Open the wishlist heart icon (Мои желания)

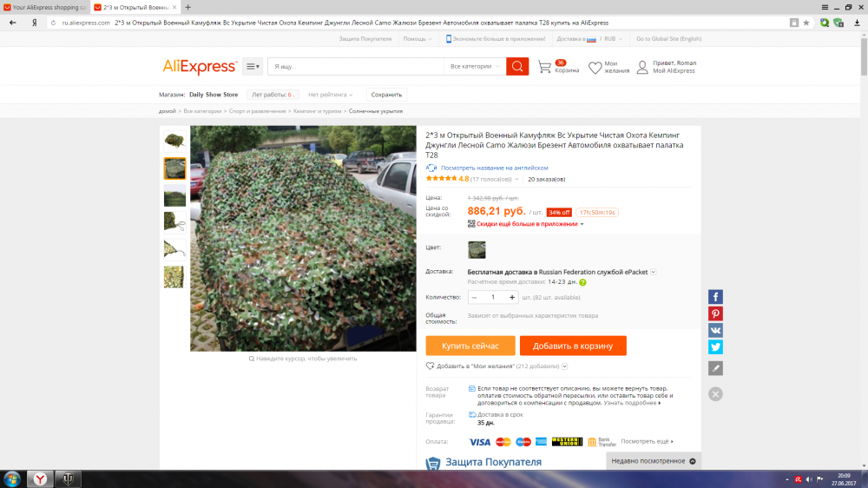pyautogui.click(x=595, y=68)
